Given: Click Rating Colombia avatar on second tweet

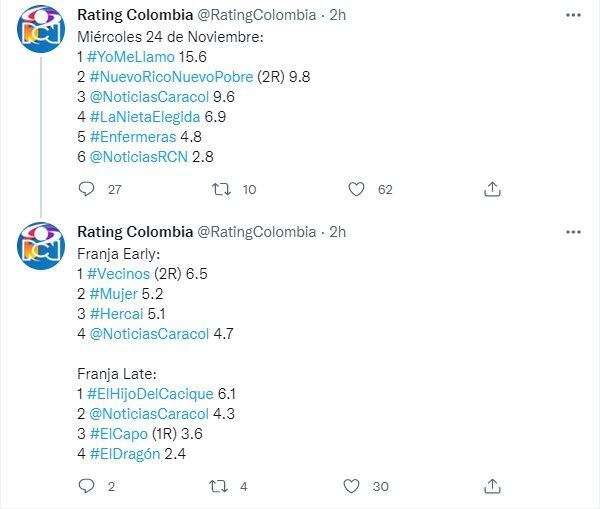Looking at the screenshot, I should point(41,246).
